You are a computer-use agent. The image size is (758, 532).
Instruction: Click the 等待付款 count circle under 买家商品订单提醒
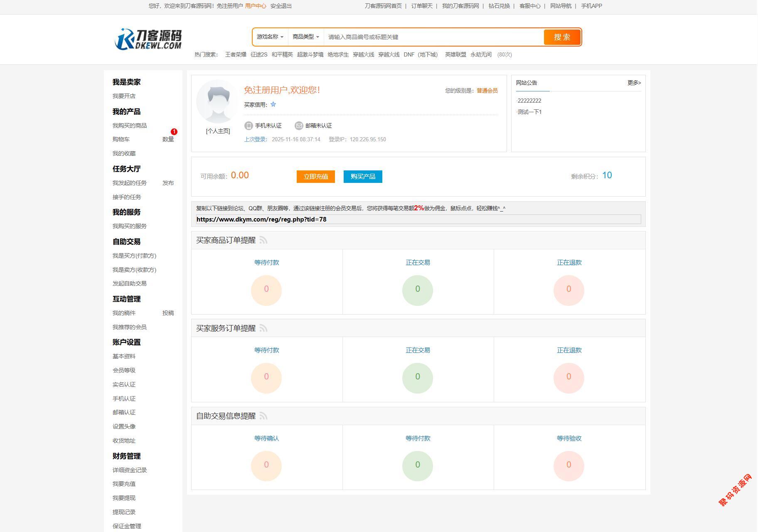pyautogui.click(x=266, y=290)
